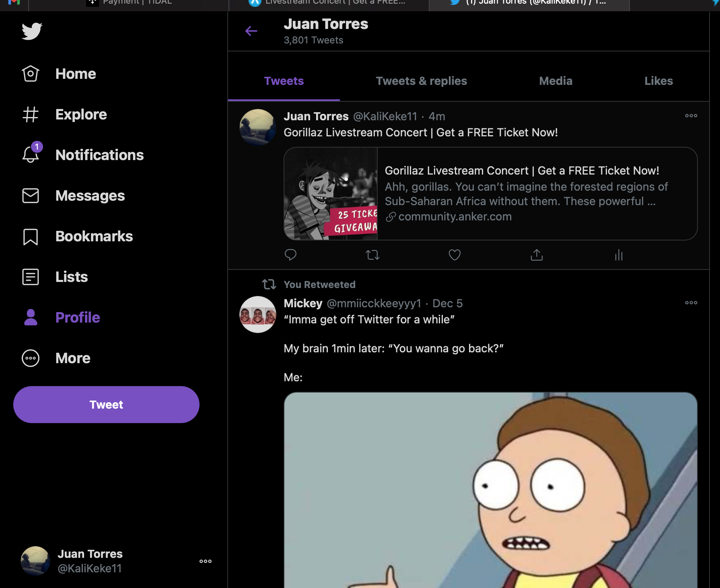The height and width of the screenshot is (588, 720).
Task: Open the More sidebar menu
Action: click(31, 358)
